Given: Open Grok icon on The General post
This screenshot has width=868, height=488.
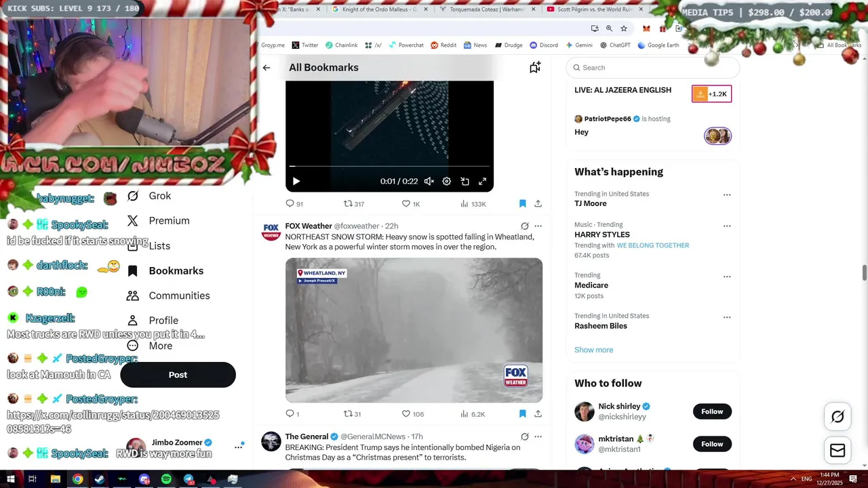Looking at the screenshot, I should (524, 436).
